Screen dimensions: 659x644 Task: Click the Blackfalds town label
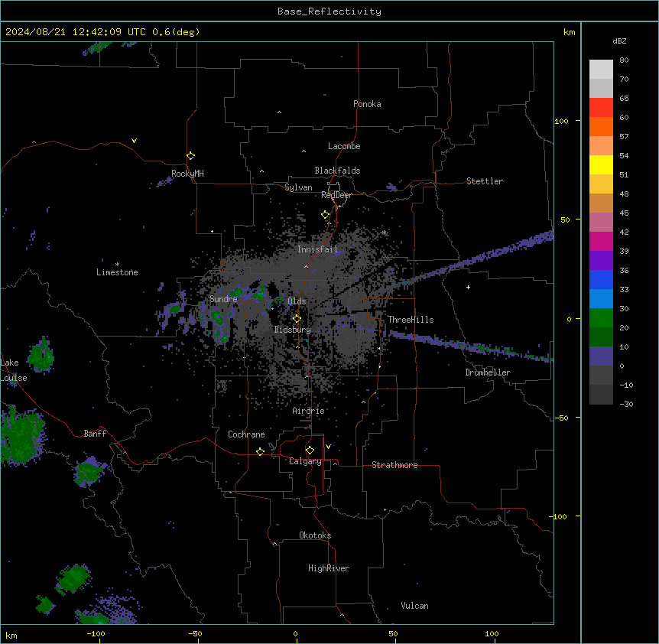(x=337, y=171)
